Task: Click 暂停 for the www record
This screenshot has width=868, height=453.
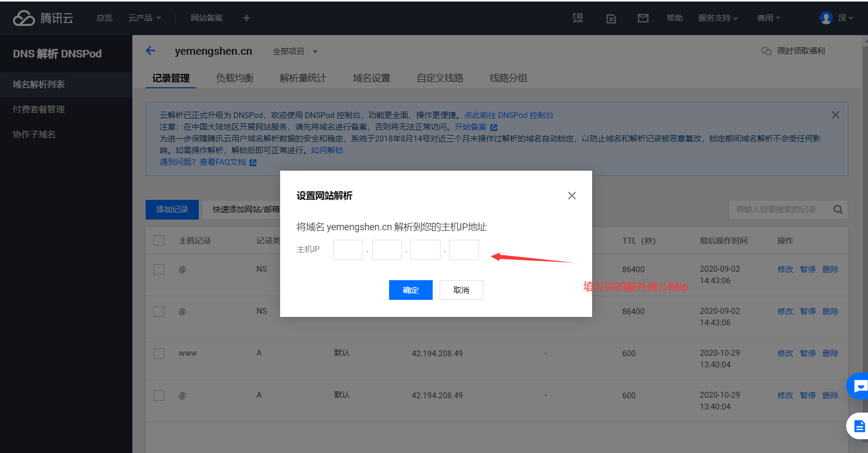Action: (808, 354)
